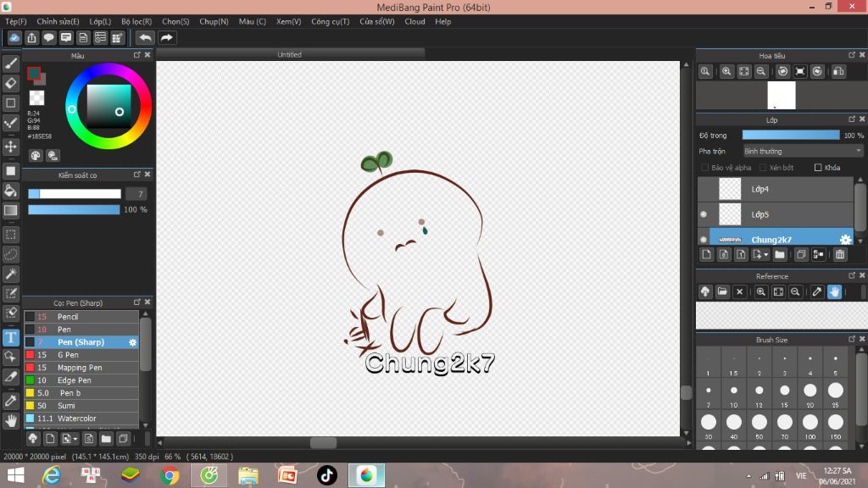Click the eyedropper icon in Reference panel

coord(816,291)
